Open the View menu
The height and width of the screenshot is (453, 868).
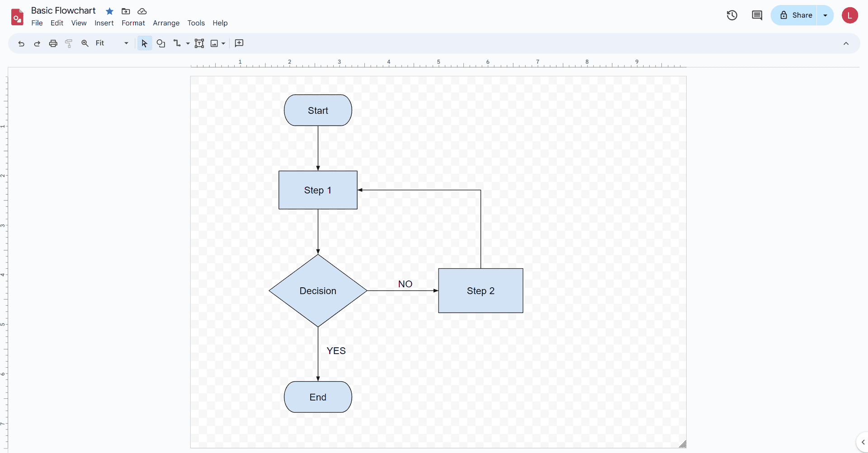click(79, 23)
